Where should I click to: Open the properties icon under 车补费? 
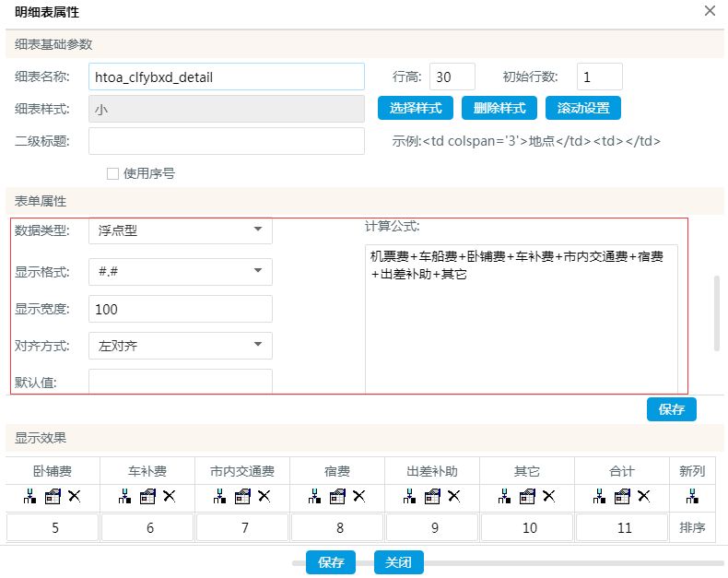pos(147,496)
